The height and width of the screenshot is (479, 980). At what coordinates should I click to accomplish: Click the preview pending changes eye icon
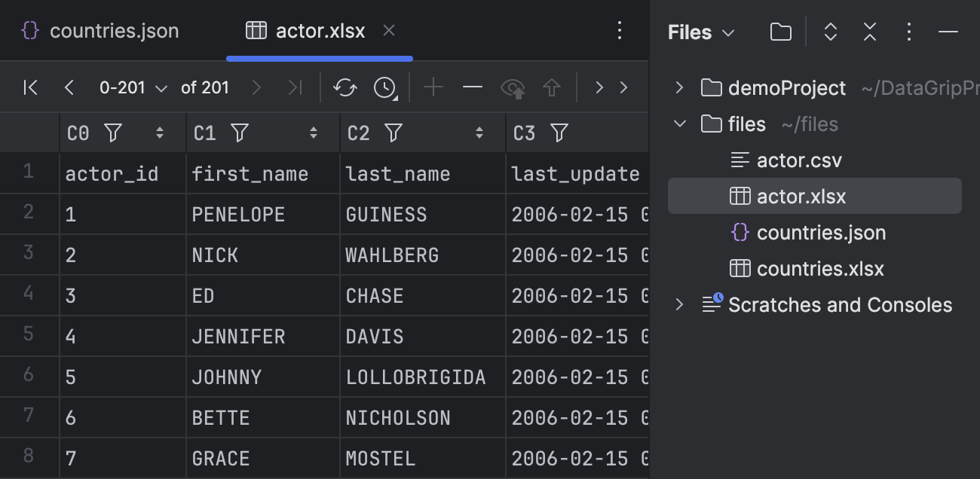(x=513, y=88)
